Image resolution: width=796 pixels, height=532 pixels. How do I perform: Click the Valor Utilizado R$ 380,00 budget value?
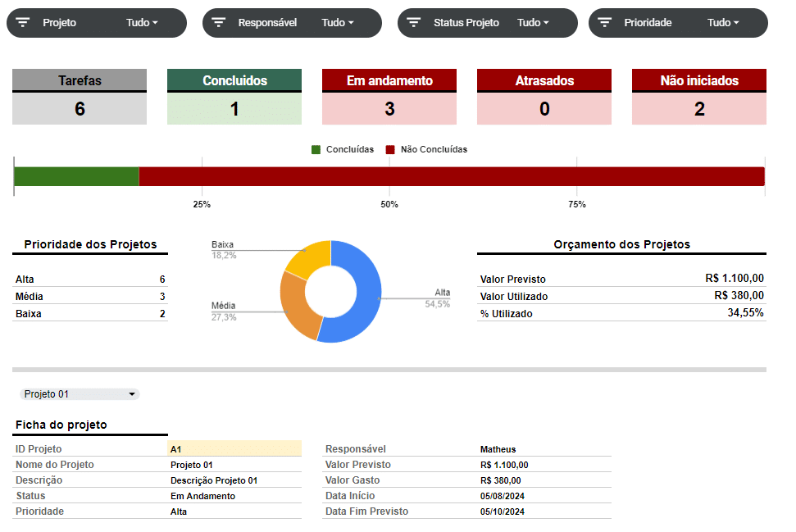tap(739, 295)
